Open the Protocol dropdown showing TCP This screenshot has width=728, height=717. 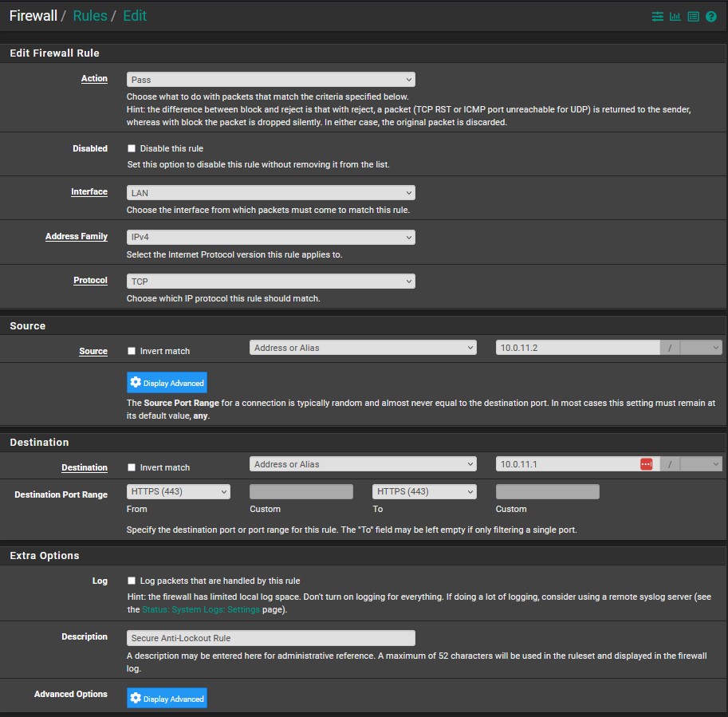tap(270, 281)
